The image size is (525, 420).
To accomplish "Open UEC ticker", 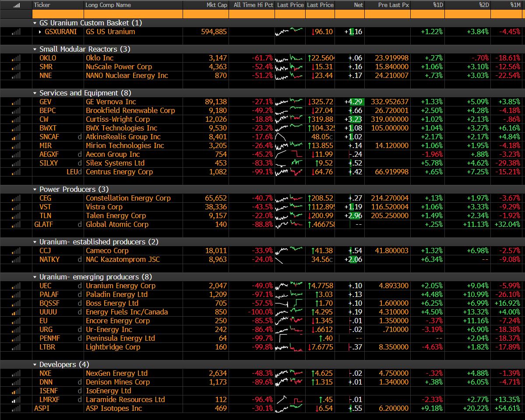I will point(46,286).
